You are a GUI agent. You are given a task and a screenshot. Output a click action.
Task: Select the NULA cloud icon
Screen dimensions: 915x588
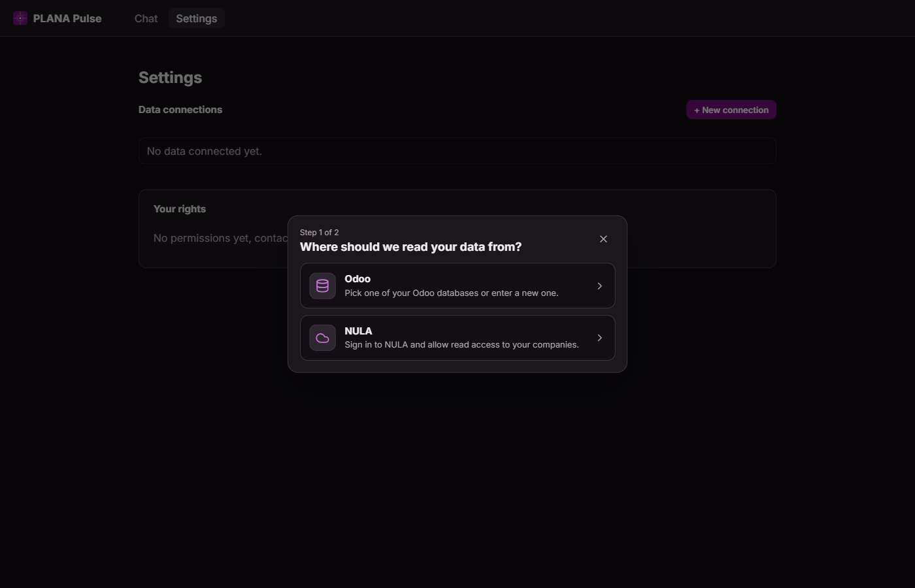(x=322, y=338)
